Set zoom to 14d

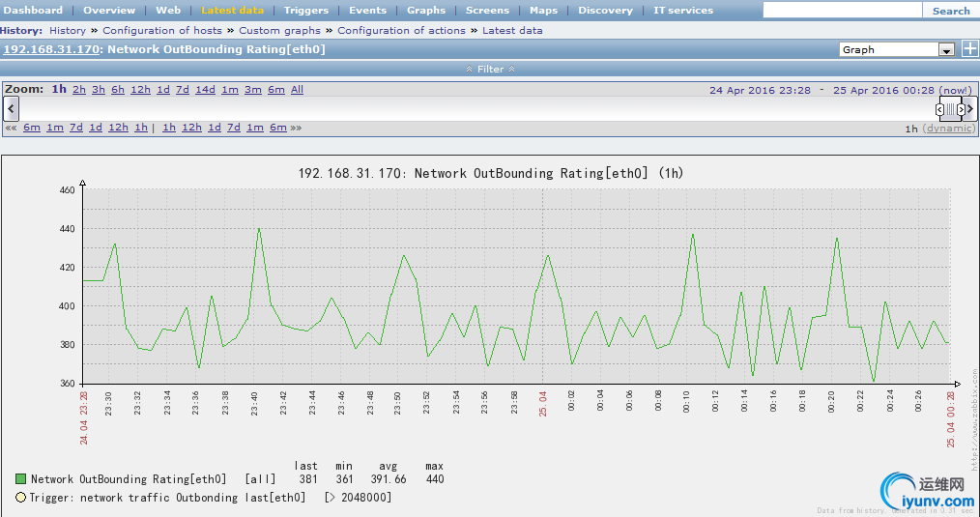205,90
